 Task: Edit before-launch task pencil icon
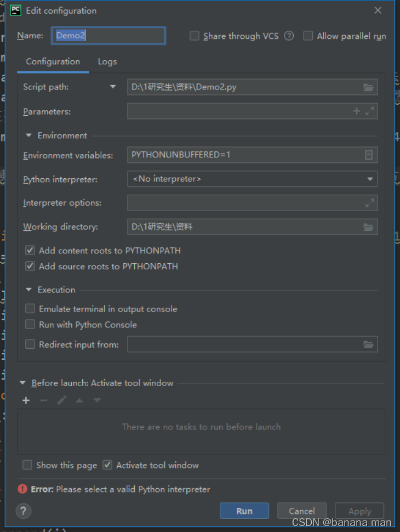click(62, 400)
